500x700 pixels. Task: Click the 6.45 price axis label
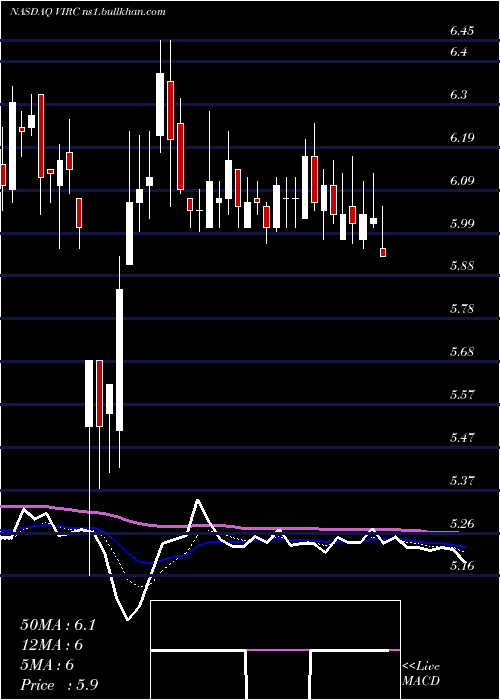click(462, 31)
